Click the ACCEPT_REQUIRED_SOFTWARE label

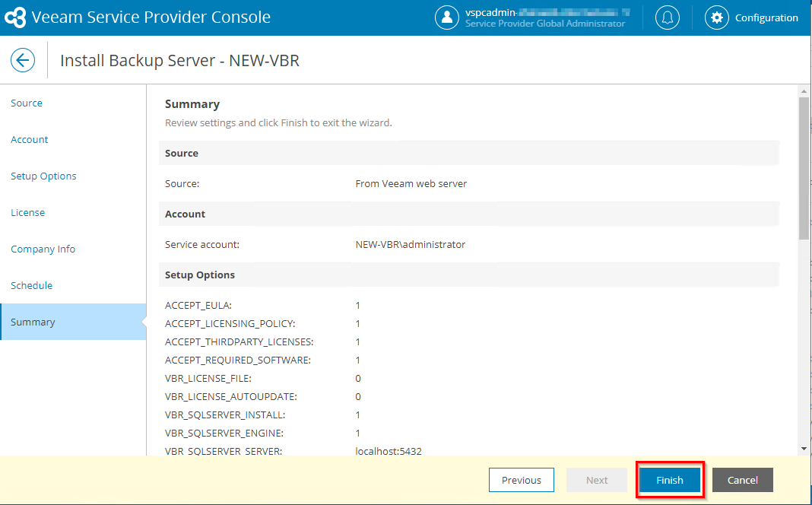238,360
